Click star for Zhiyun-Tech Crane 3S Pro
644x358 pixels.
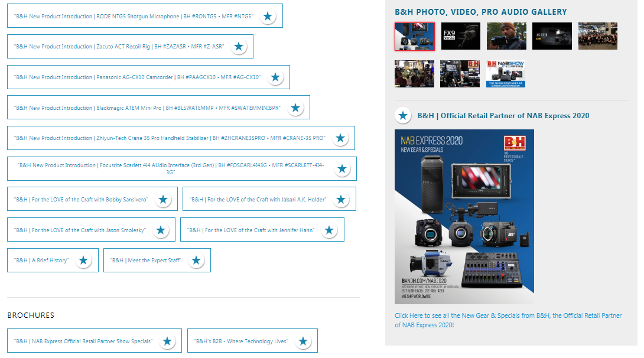(340, 138)
